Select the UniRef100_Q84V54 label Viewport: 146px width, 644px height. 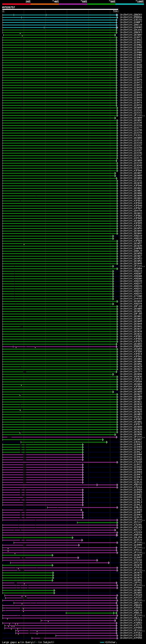pos(131,211)
